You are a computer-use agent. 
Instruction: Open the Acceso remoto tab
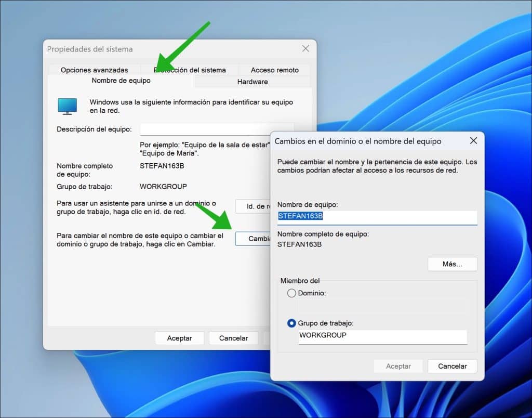(x=274, y=70)
